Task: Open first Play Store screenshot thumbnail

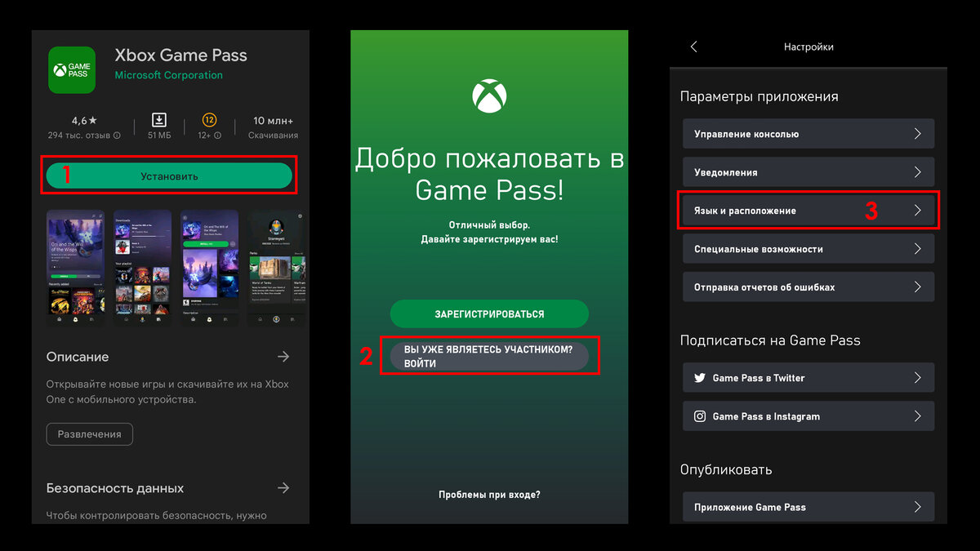Action: [x=76, y=269]
